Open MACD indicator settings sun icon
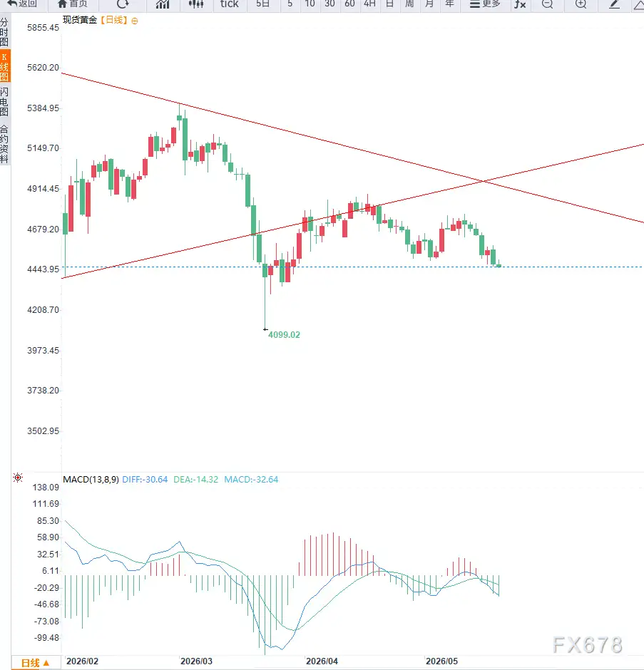Viewport: 644px width, 670px height. pos(18,478)
